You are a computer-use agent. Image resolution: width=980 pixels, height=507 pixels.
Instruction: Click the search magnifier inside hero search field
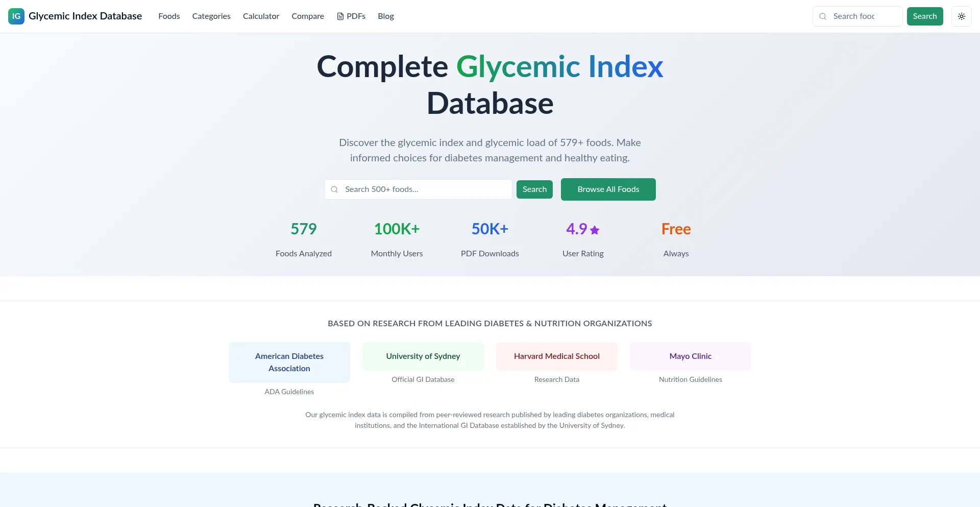[334, 189]
